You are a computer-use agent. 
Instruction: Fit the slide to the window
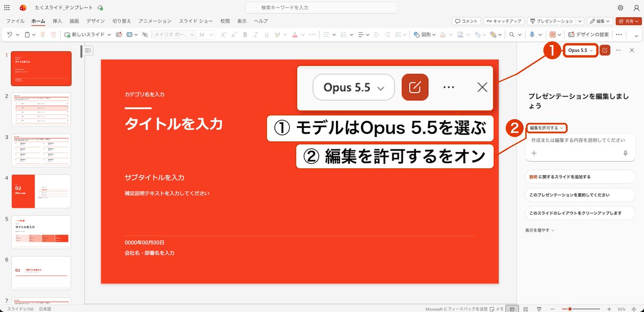click(635, 309)
